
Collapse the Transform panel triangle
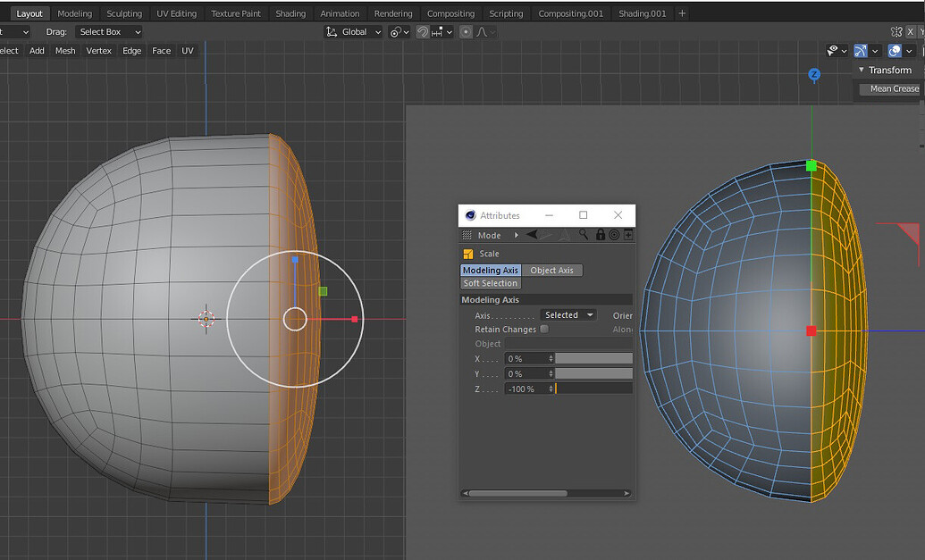[x=862, y=70]
